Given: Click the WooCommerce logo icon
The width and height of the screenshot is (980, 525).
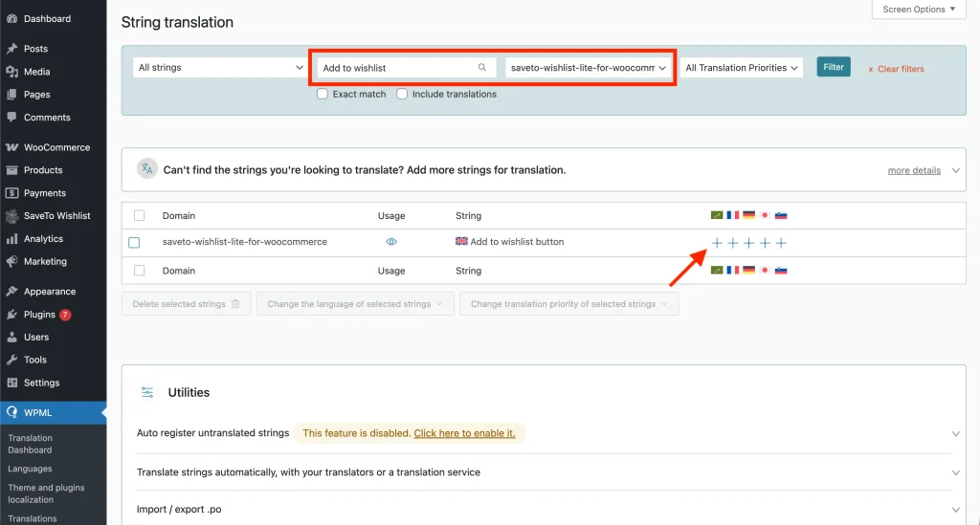Looking at the screenshot, I should (x=11, y=147).
